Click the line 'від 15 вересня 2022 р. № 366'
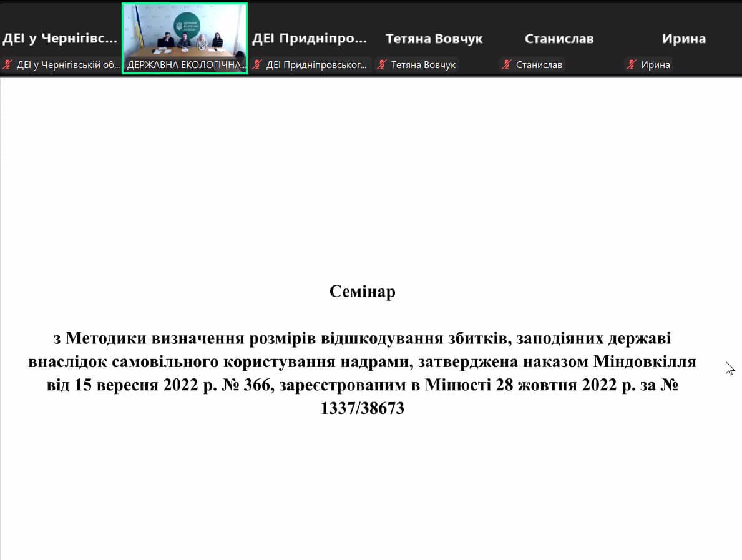Viewport: 742px width, 560px height. pyautogui.click(x=363, y=385)
